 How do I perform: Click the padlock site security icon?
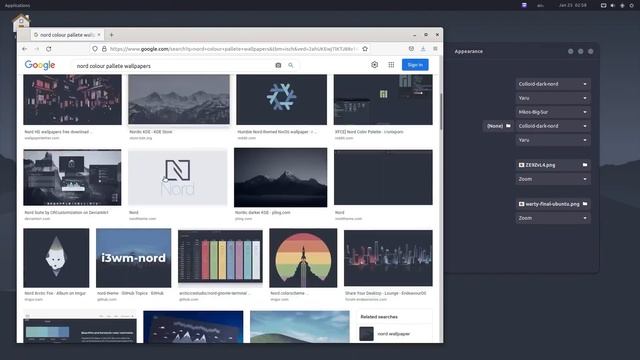[x=104, y=49]
